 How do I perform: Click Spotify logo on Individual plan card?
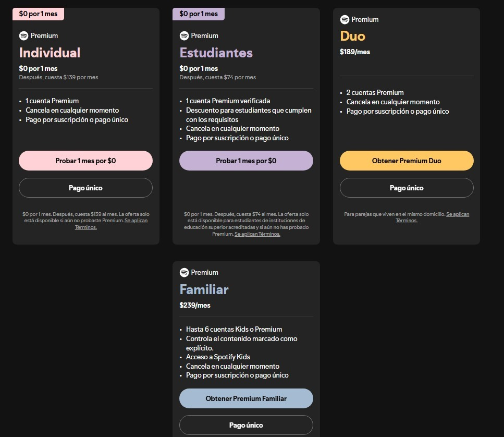point(24,35)
